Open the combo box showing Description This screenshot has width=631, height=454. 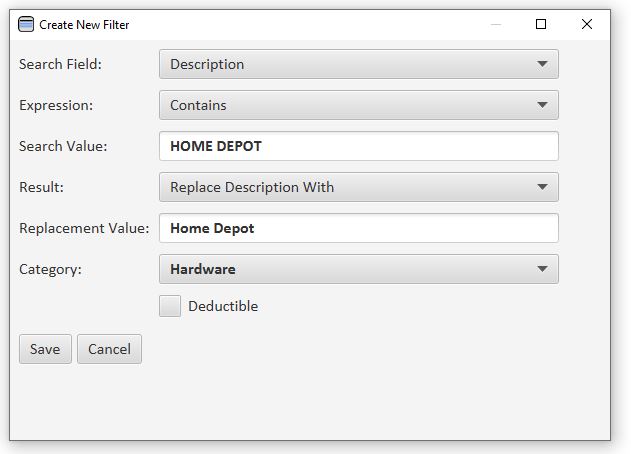pyautogui.click(x=359, y=64)
